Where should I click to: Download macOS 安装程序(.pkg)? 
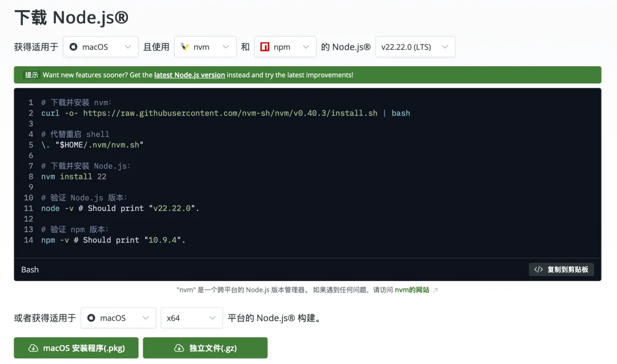point(76,348)
